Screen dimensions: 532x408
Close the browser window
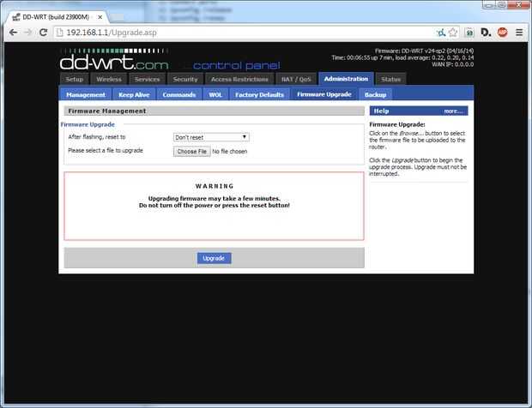pyautogui.click(x=519, y=4)
